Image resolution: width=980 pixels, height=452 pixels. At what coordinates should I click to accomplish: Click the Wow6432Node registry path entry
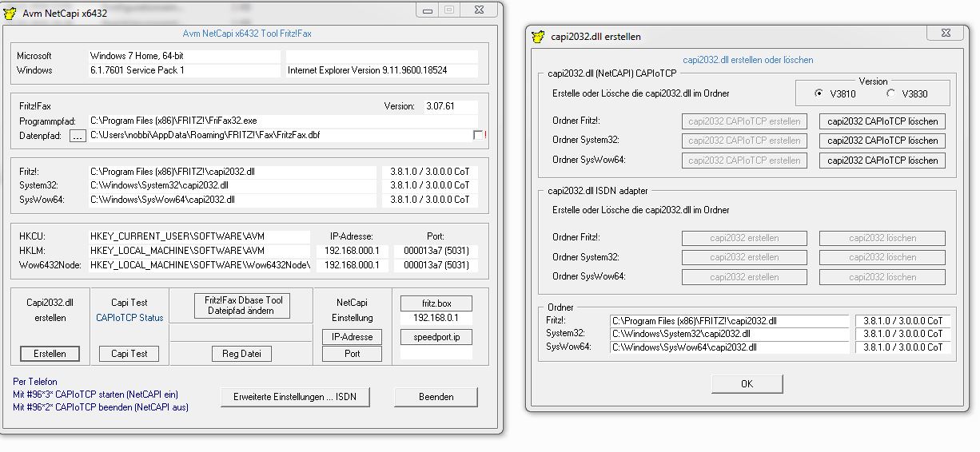pyautogui.click(x=199, y=265)
